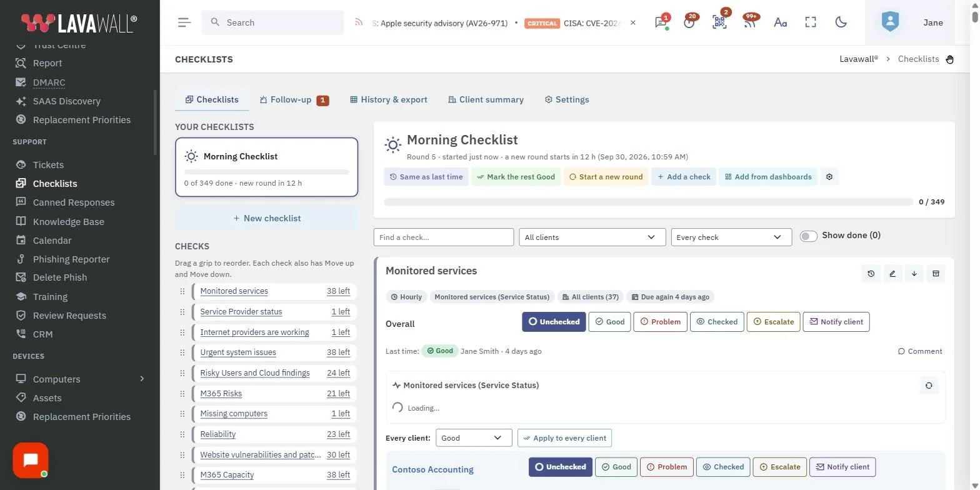Image resolution: width=980 pixels, height=490 pixels.
Task: Dismiss the security advisory ticker
Action: click(x=633, y=22)
